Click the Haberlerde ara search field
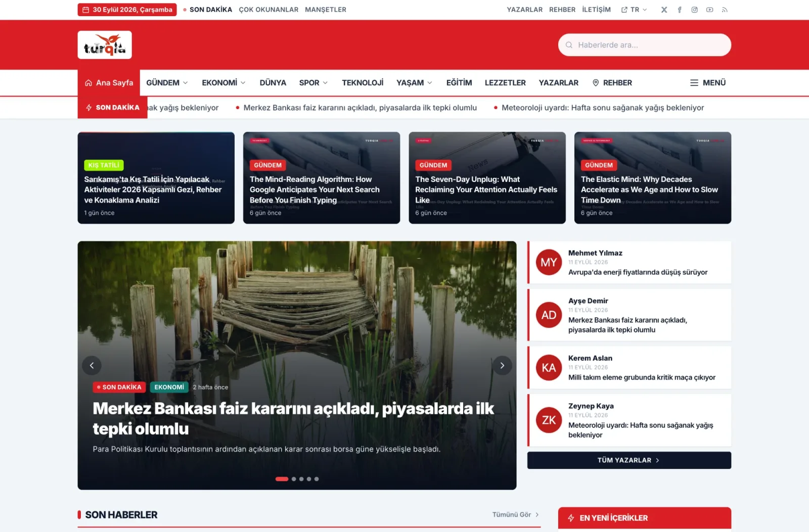 click(645, 45)
